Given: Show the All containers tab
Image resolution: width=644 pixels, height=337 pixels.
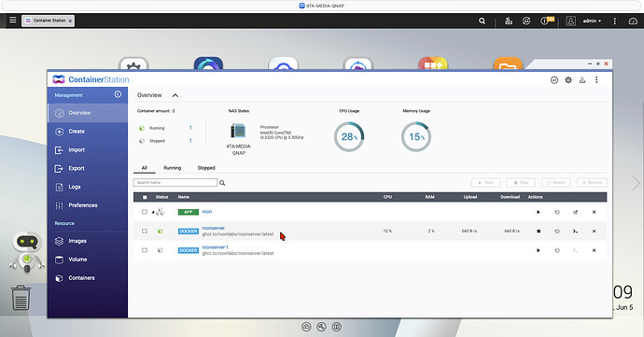Looking at the screenshot, I should point(144,168).
